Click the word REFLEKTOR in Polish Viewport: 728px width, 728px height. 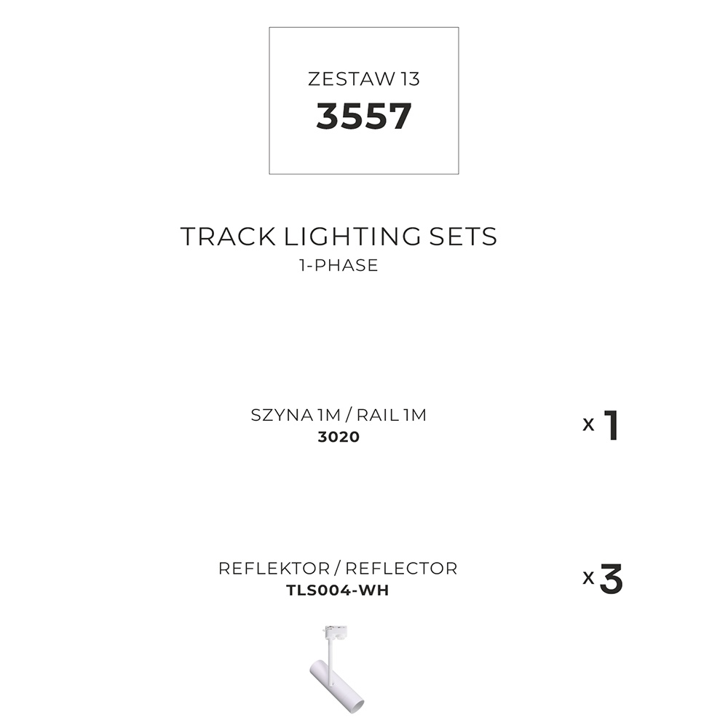pos(274,569)
